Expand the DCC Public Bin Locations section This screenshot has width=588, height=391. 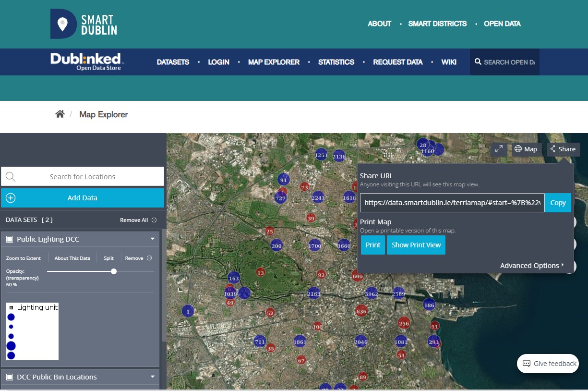pos(153,377)
